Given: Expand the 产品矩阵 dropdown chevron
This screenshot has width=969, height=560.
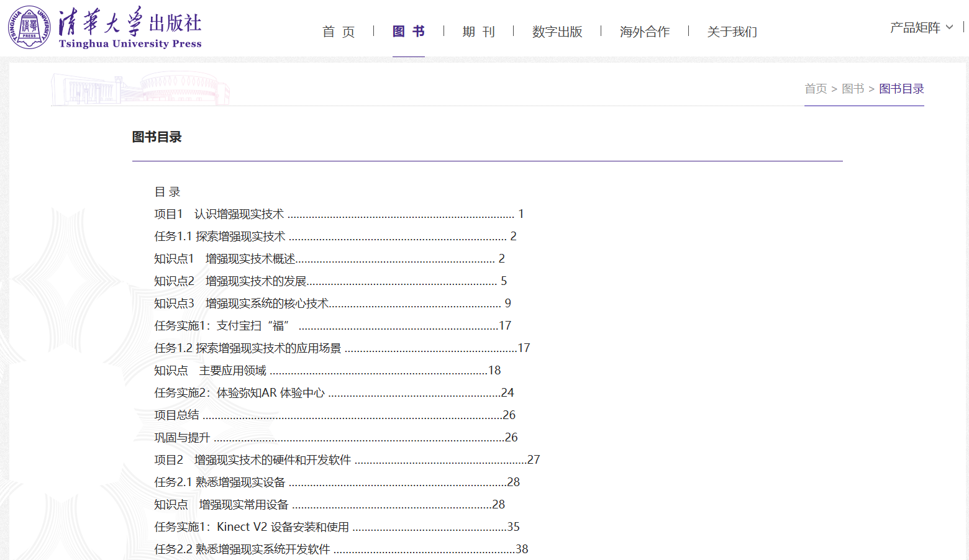Looking at the screenshot, I should click(x=949, y=27).
